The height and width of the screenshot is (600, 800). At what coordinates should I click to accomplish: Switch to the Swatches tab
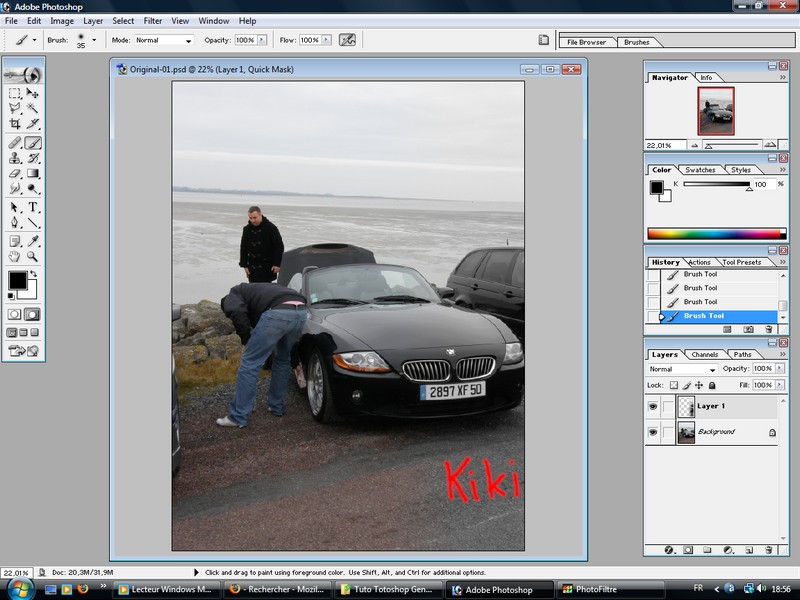coord(700,170)
